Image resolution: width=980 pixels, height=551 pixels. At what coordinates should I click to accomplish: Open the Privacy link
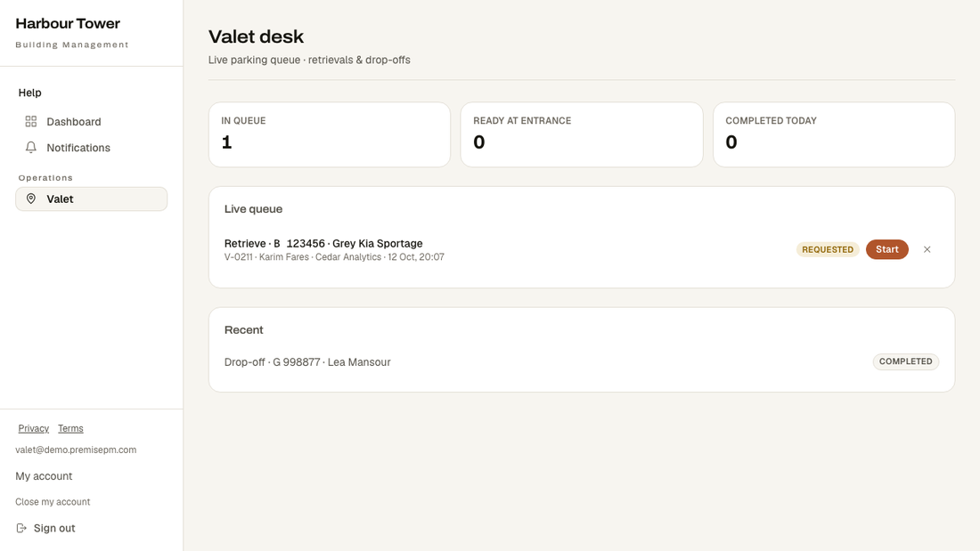coord(33,428)
